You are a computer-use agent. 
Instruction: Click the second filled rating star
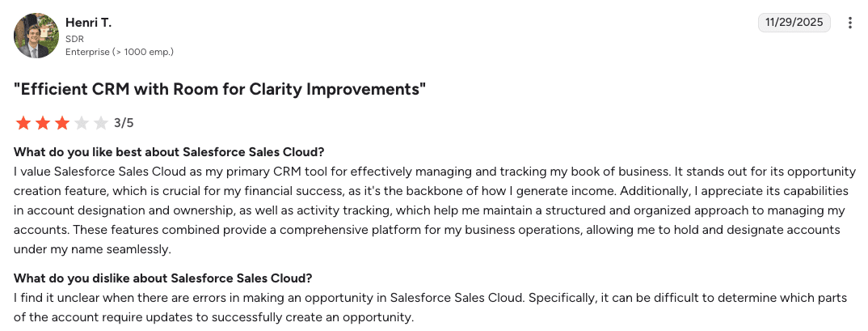(42, 123)
